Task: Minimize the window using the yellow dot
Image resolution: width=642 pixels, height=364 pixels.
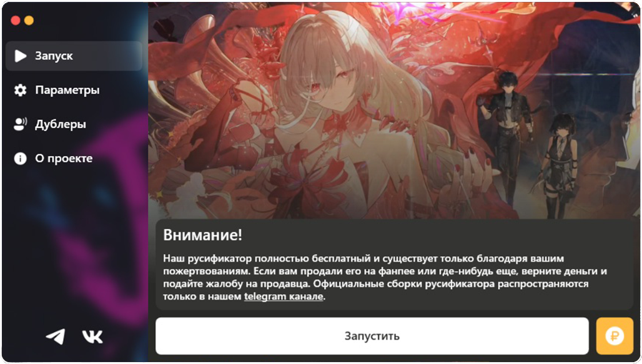Action: pyautogui.click(x=29, y=21)
